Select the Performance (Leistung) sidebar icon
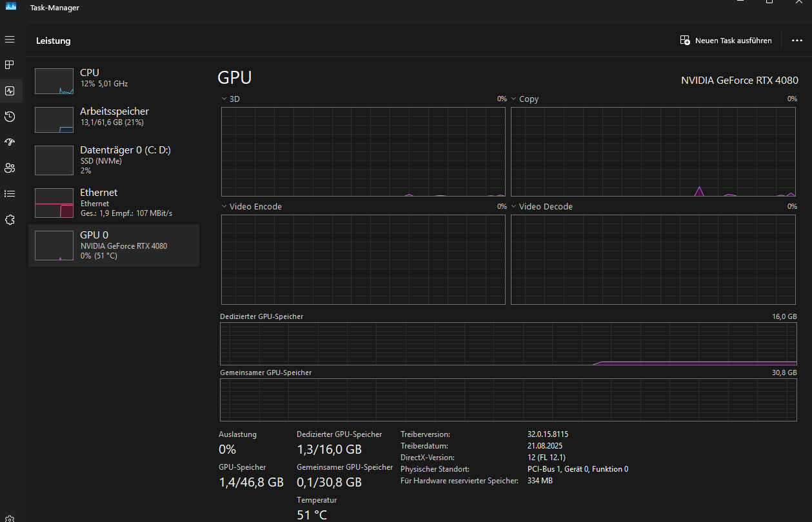Image resolution: width=812 pixels, height=522 pixels. click(10, 91)
